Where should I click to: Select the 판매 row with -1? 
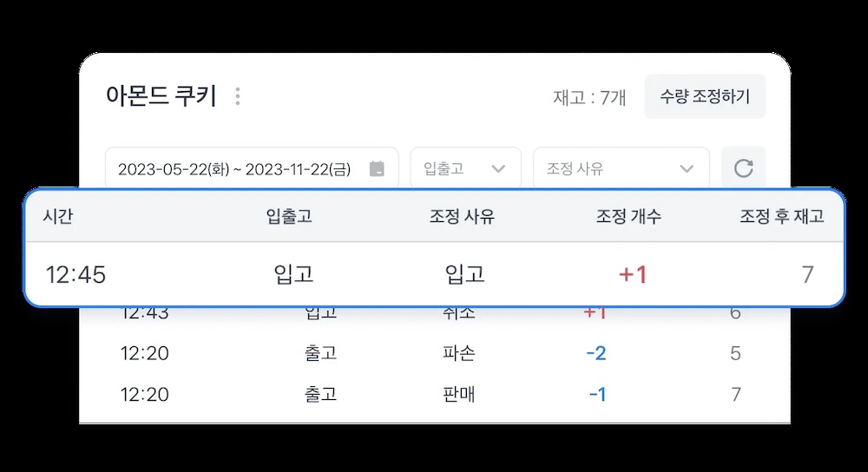(x=434, y=395)
